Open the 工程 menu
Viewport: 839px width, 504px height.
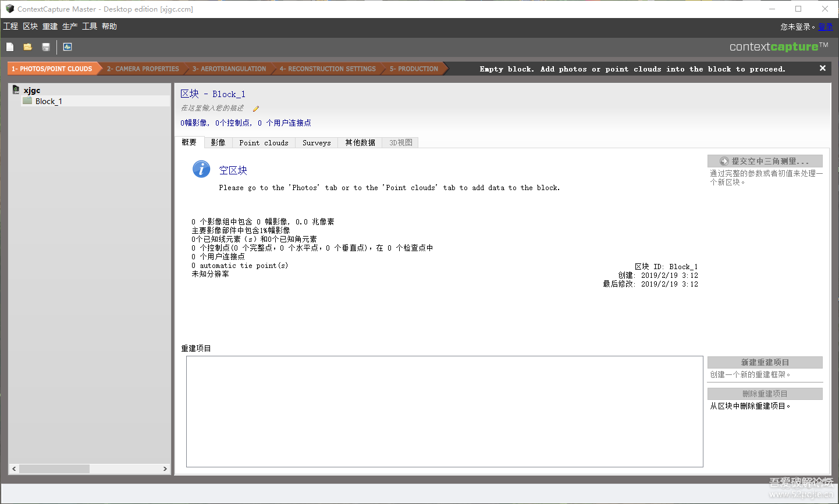pos(11,26)
